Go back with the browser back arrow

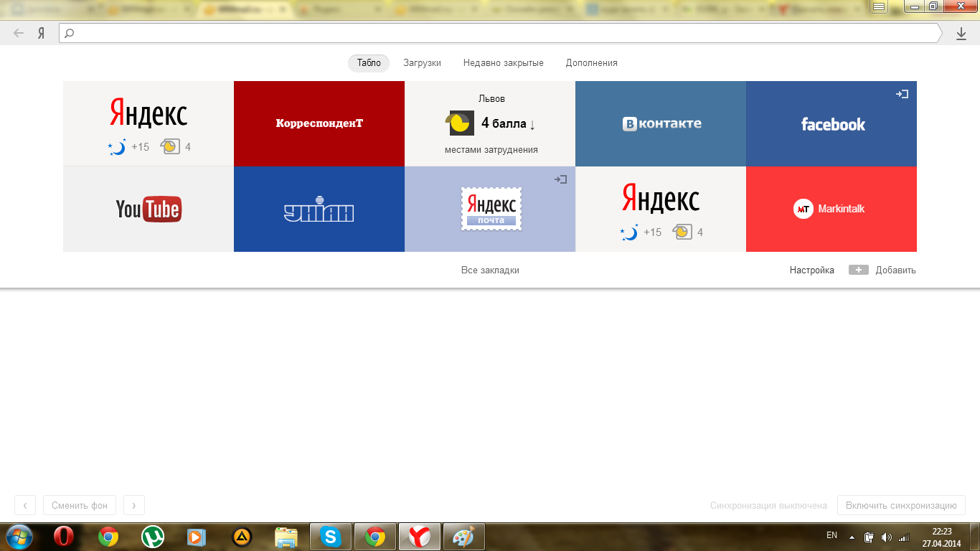pyautogui.click(x=19, y=33)
